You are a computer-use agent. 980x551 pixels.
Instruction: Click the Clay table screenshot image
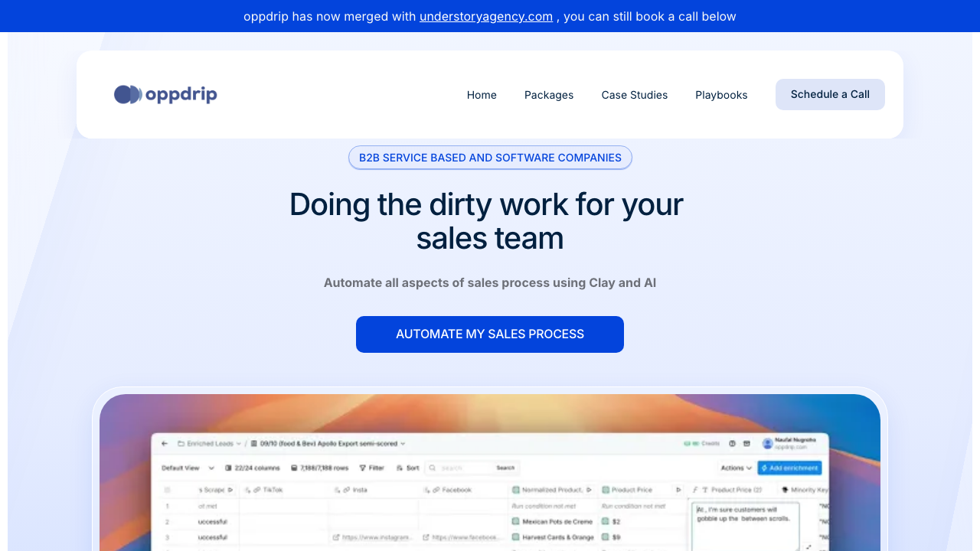(x=490, y=472)
